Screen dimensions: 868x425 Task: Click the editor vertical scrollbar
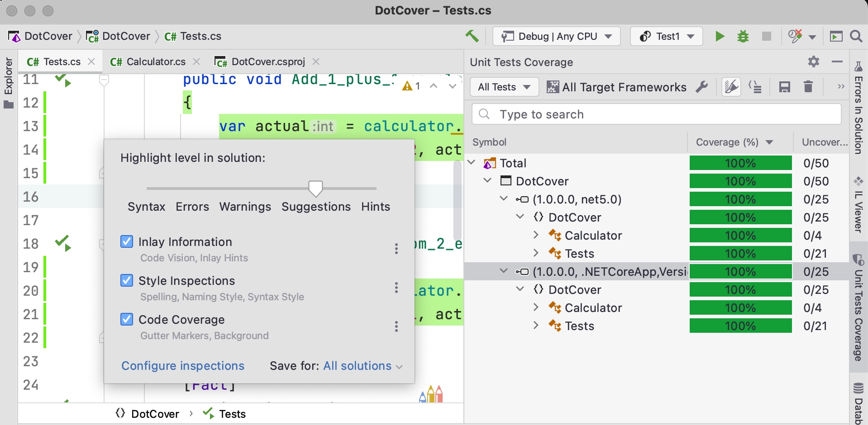pos(458,200)
